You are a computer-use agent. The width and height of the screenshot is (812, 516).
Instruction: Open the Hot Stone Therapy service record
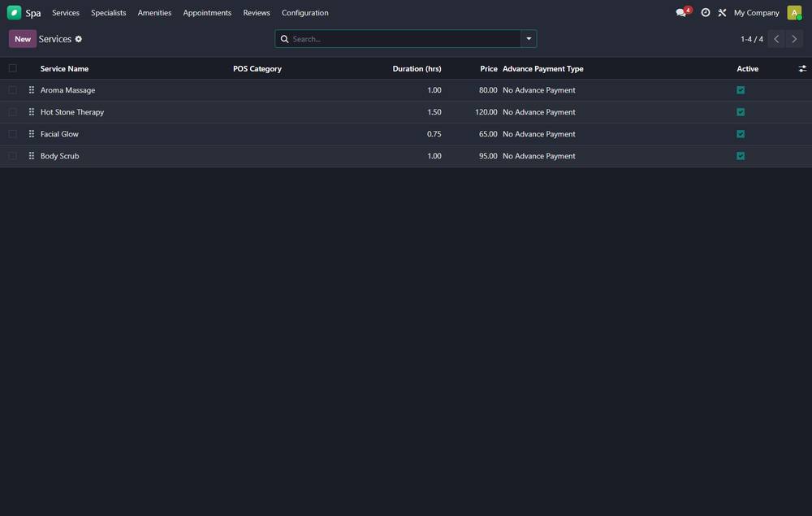[x=72, y=112]
